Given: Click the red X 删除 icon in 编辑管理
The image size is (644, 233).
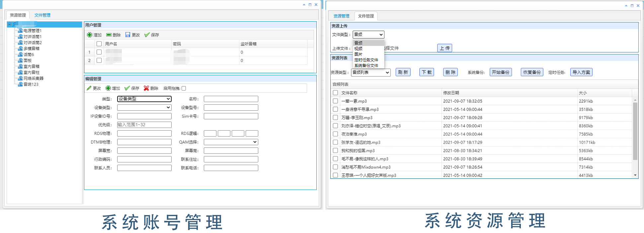Looking at the screenshot, I should [146, 88].
